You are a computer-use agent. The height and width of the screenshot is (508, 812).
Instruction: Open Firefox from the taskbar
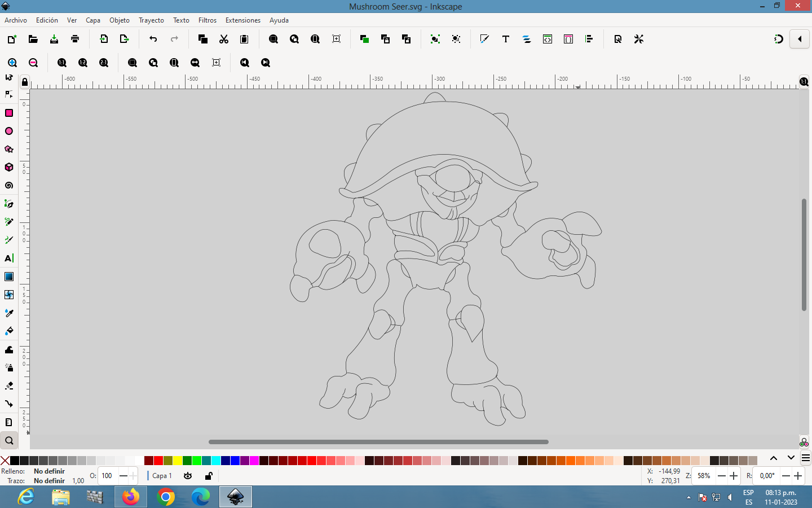(x=131, y=497)
